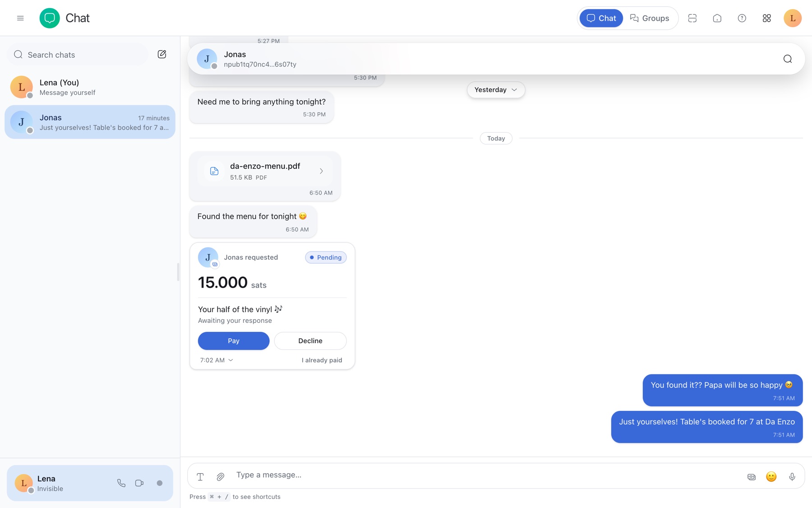Image resolution: width=812 pixels, height=508 pixels.
Task: Click the sidebar resize handle
Action: (178, 272)
